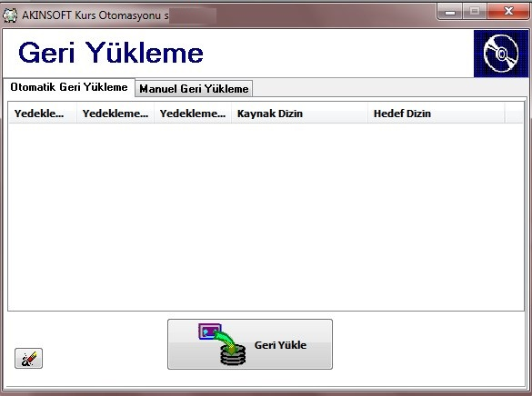Click the eraser clear icon button

click(28, 358)
